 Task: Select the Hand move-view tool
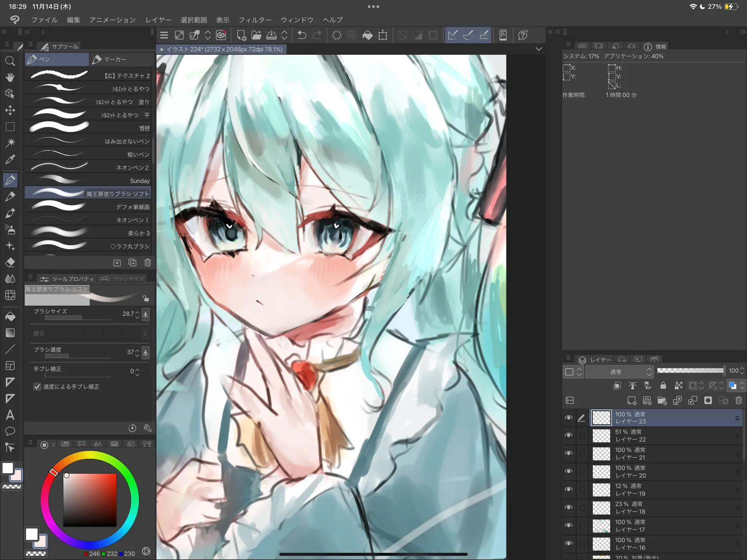coord(10,77)
